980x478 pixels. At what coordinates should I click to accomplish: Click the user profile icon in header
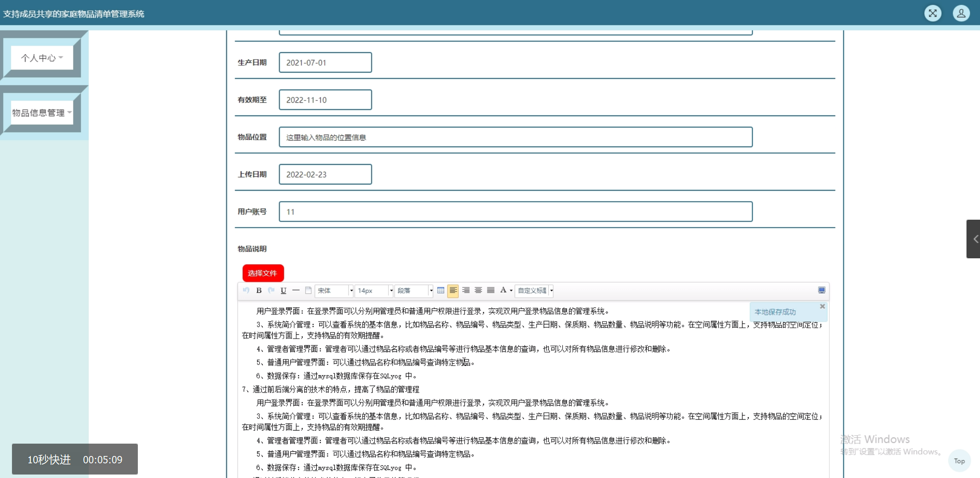point(961,14)
